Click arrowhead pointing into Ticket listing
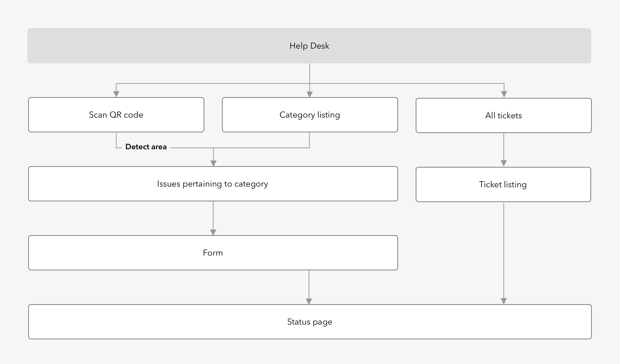 pyautogui.click(x=504, y=164)
